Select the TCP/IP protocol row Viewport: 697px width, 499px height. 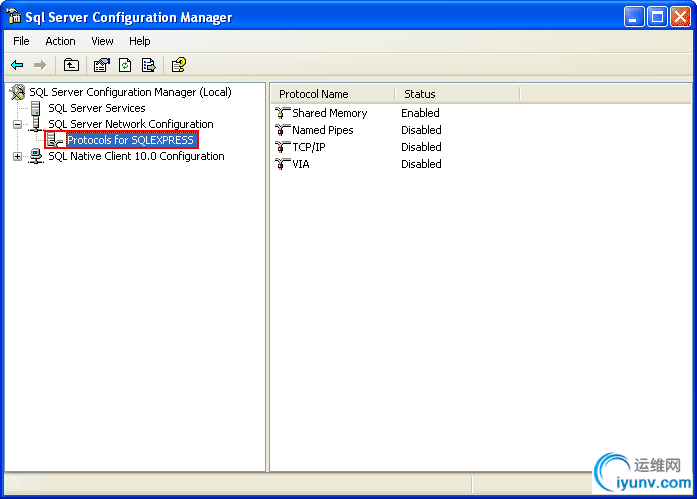308,147
